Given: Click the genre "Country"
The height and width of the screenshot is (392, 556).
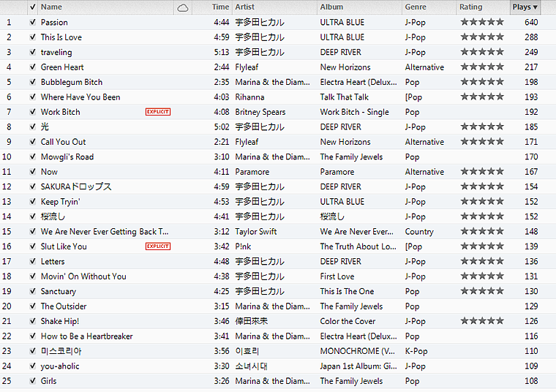Looking at the screenshot, I should point(419,232).
